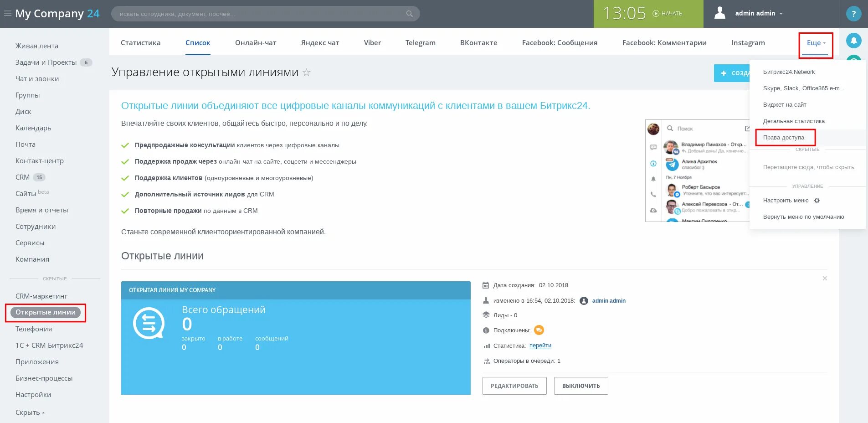The width and height of the screenshot is (868, 423).
Task: Open Facebook: Сообщения tab
Action: click(560, 43)
